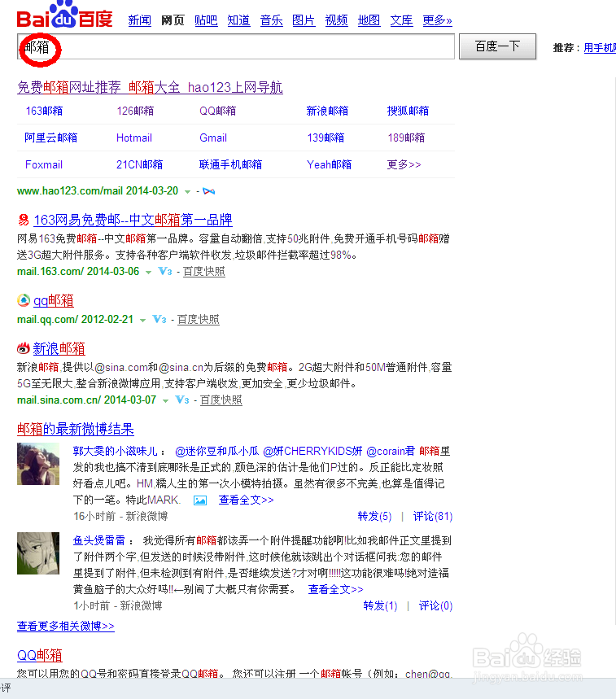This screenshot has height=699, width=616.
Task: Open 189邮箱 quick link
Action: coord(406,138)
